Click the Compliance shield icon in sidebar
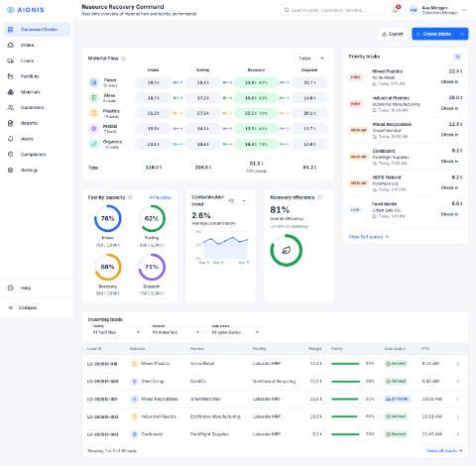Screen dimensions: 476x466 11,155
